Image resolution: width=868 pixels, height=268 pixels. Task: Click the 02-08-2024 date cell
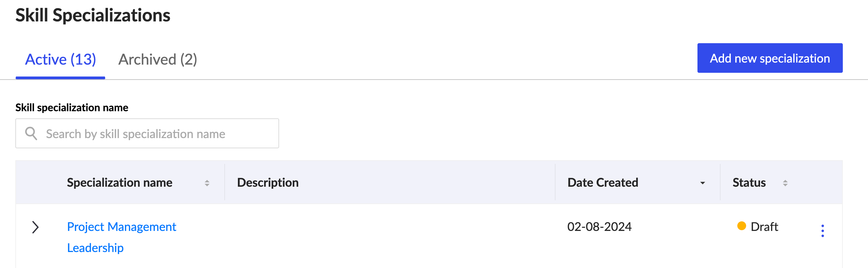tap(599, 227)
